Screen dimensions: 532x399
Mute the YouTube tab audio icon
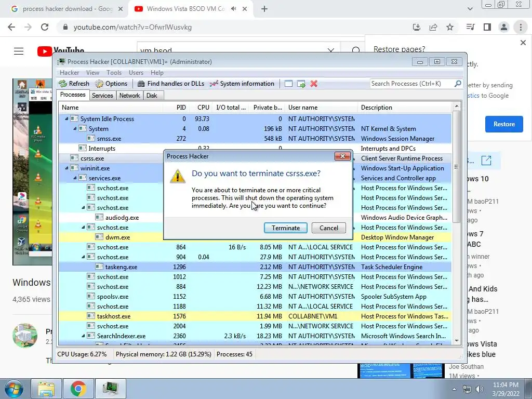tap(233, 9)
